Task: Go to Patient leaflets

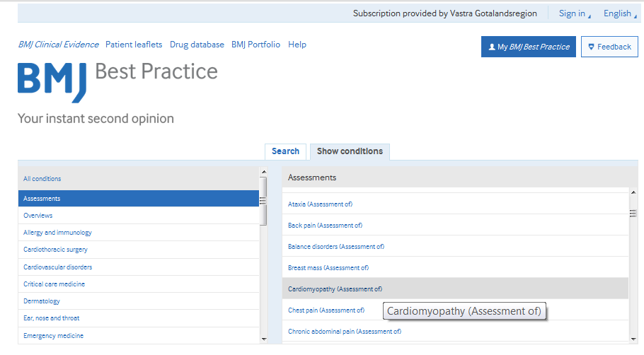Action: (134, 45)
